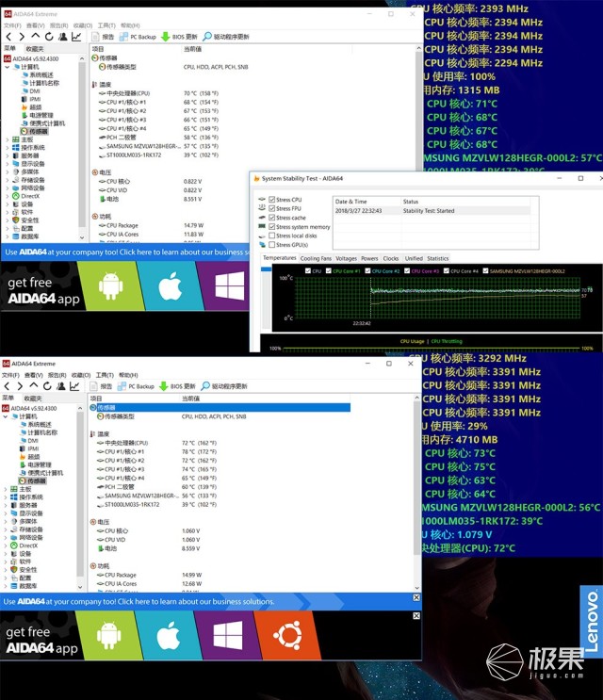Refresh the lower AIDA64 window

tap(47, 386)
